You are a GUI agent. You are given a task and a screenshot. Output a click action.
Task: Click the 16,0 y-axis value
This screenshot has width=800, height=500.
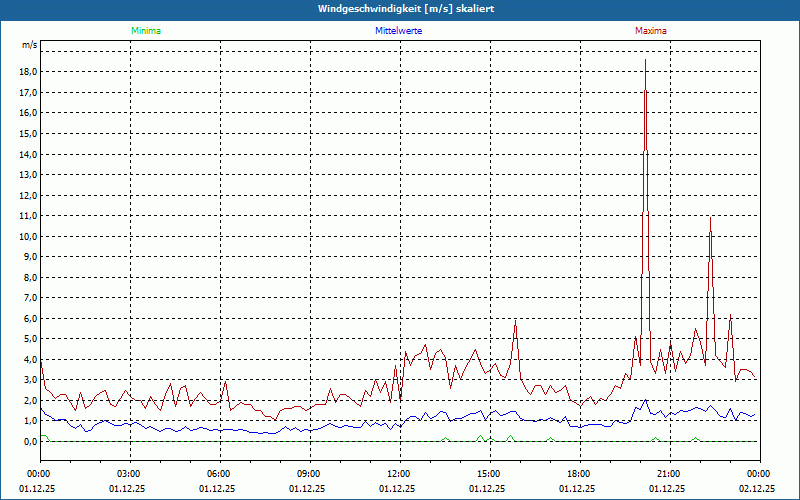coord(28,113)
